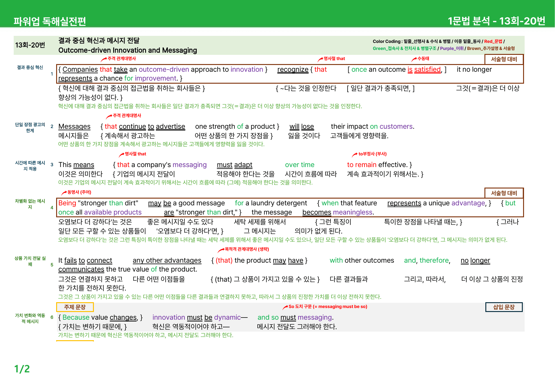
Task: Click the 'to부정사 (부사)' grammar note
Action: coord(372,154)
